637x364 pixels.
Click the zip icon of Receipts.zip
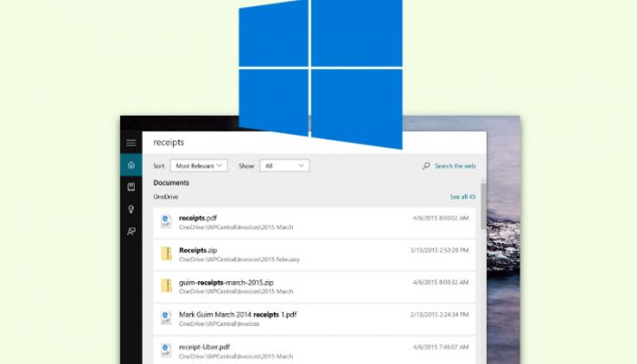pos(167,254)
